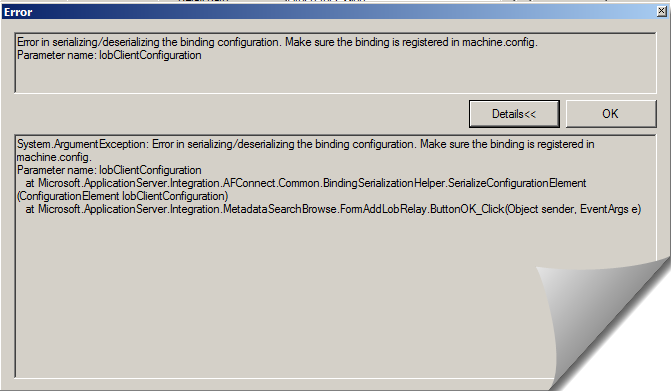Close the Error dialog window

click(662, 12)
